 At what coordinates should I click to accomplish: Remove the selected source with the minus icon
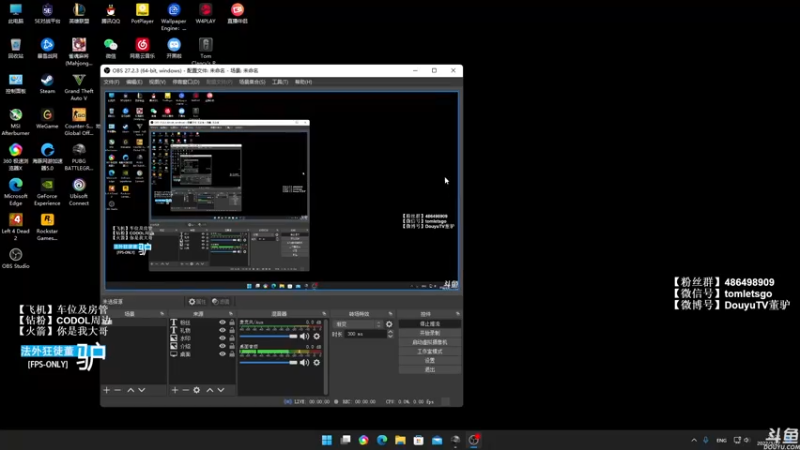point(186,390)
